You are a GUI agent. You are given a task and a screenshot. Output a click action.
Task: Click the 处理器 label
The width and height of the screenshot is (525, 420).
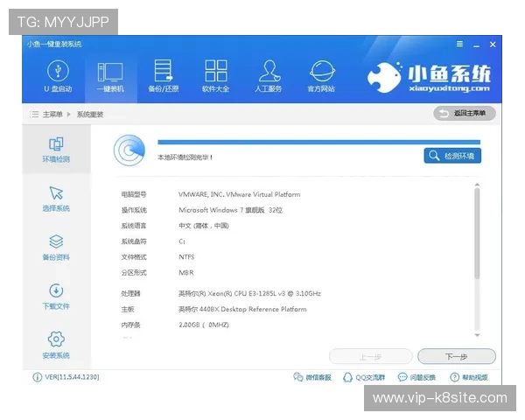coord(130,294)
